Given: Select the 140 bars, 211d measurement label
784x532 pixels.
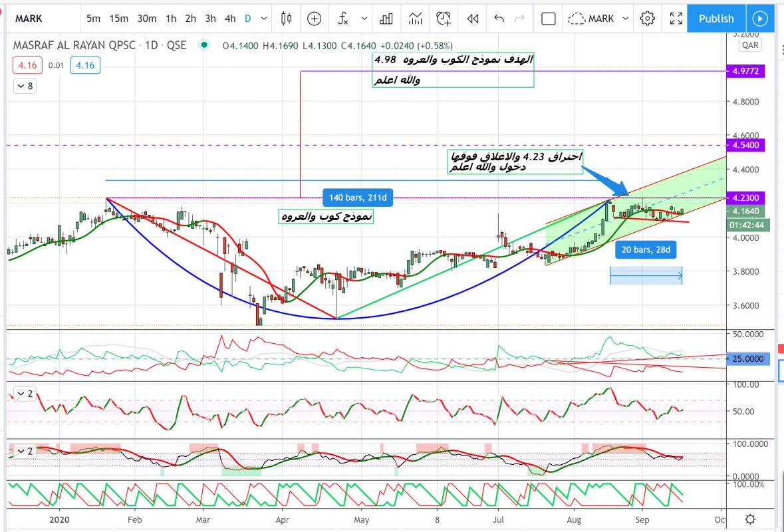Looking at the screenshot, I should coord(358,198).
